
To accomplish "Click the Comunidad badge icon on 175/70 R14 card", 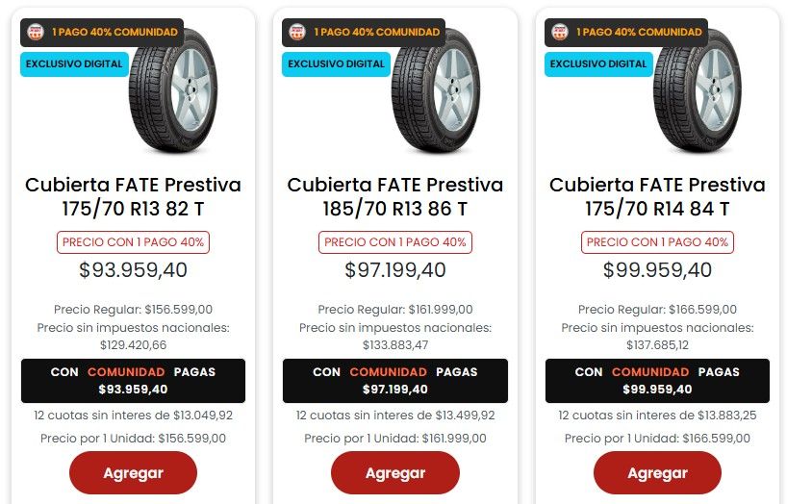I will click(560, 32).
